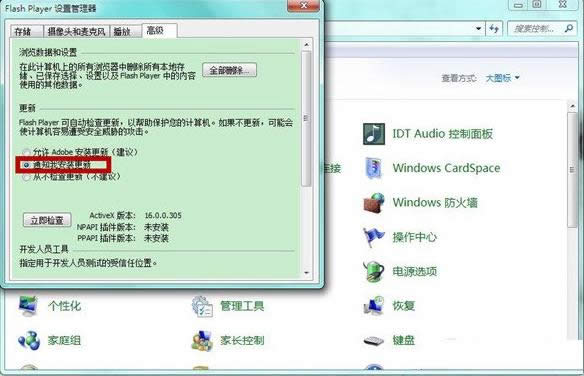Image resolution: width=584 pixels, height=376 pixels.
Task: Open Windows CardSpace icon
Action: [374, 168]
